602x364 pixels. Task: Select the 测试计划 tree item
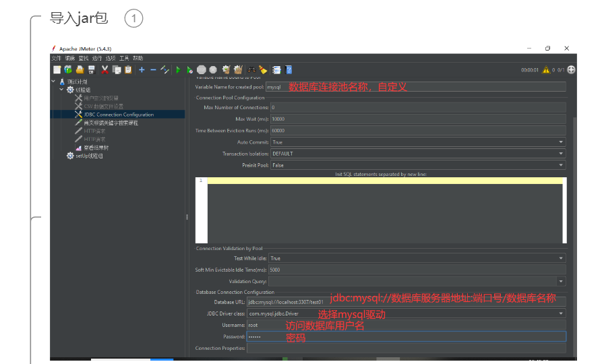click(x=77, y=82)
